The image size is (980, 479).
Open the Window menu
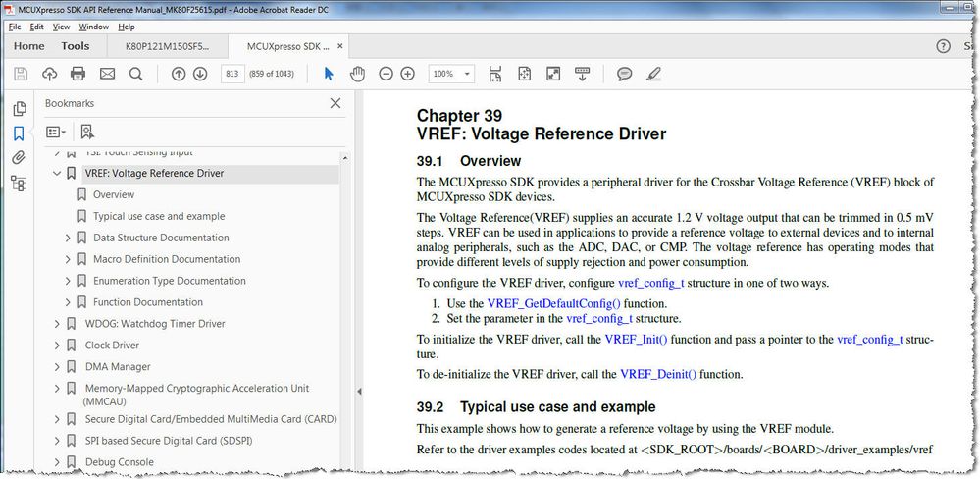click(x=94, y=27)
